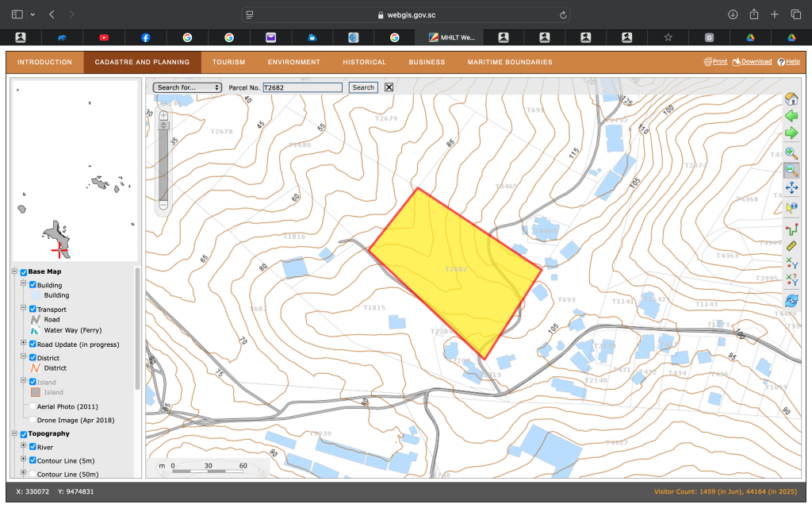Enable the Aerial Photo (2011) layer

coord(33,406)
